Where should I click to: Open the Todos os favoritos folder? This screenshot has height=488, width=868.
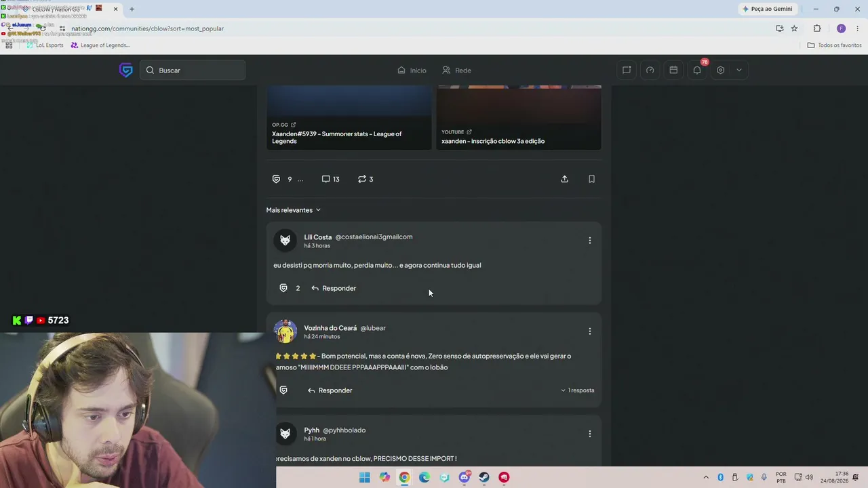[834, 45]
